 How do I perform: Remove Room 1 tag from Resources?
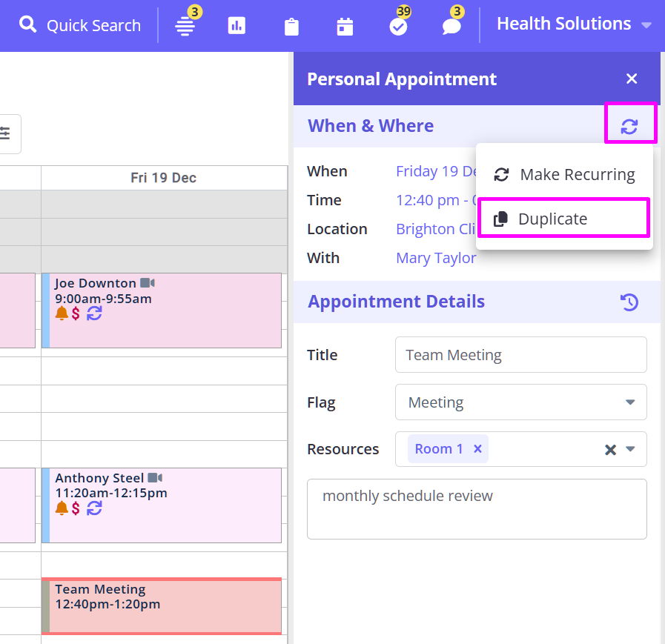click(x=477, y=449)
